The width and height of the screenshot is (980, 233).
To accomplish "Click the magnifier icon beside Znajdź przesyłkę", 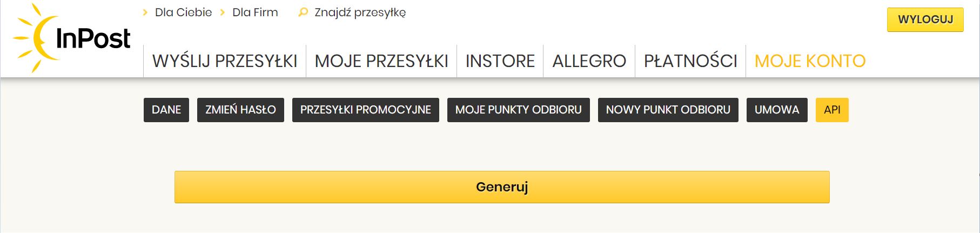I will click(303, 12).
